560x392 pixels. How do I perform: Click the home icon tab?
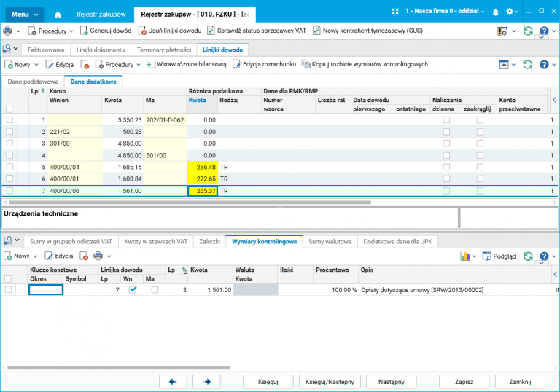coord(58,15)
